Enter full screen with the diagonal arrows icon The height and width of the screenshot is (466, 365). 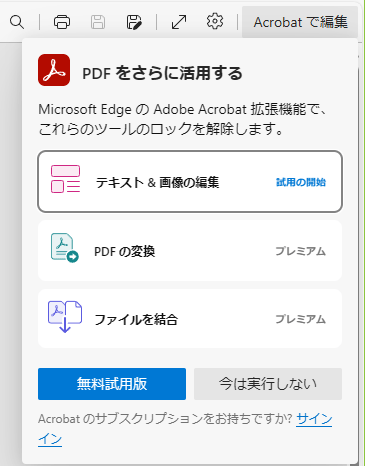[179, 22]
